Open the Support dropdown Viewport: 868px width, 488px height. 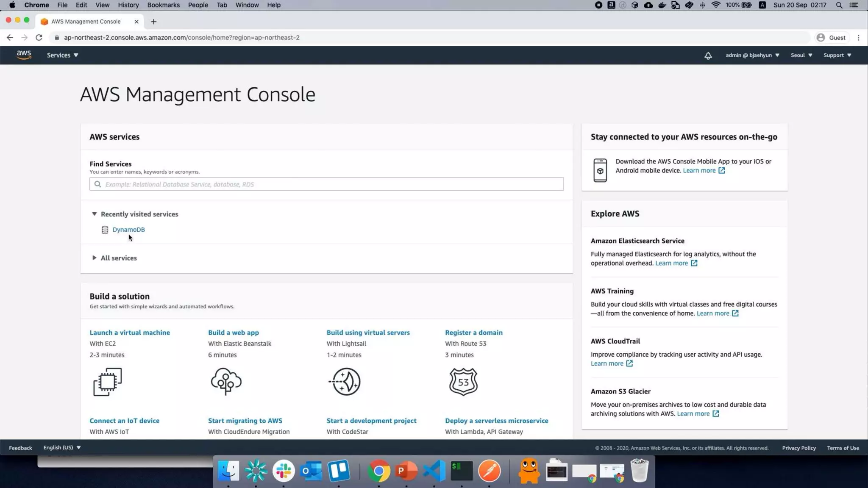click(x=837, y=55)
